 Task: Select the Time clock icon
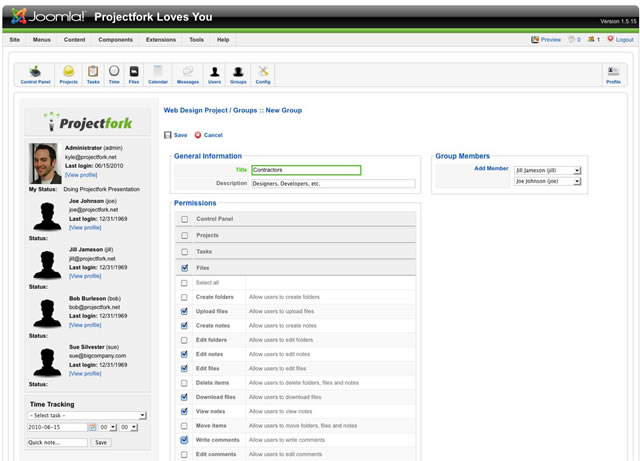point(114,74)
